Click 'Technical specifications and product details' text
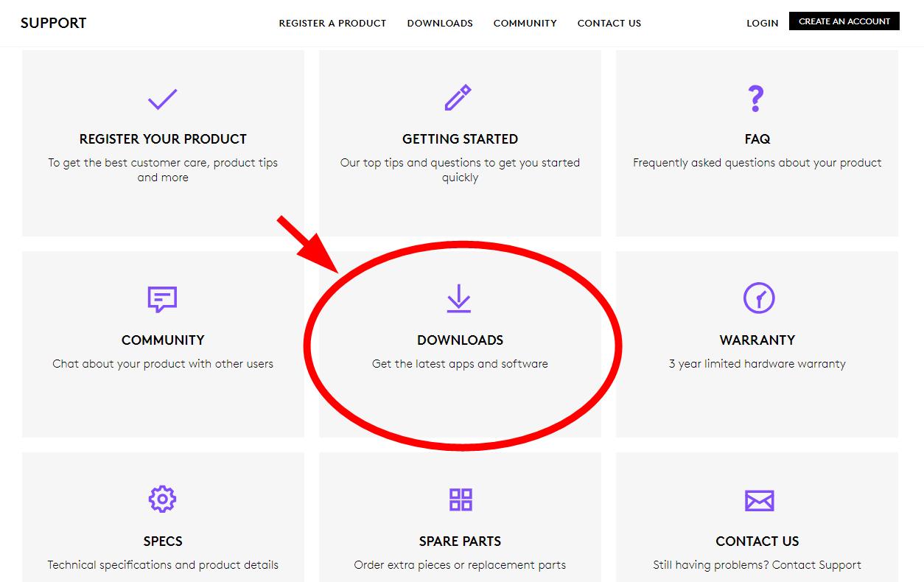 click(163, 565)
